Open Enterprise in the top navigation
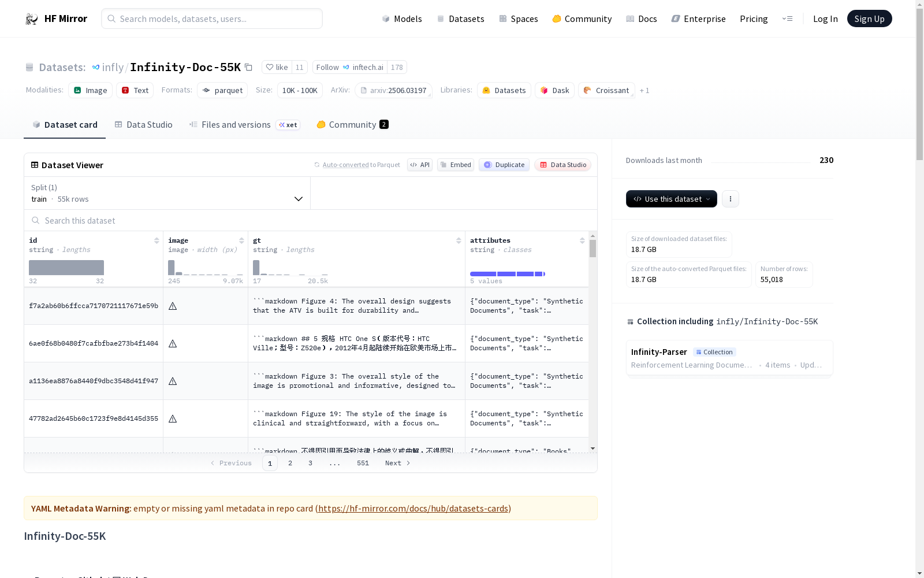This screenshot has height=578, width=924. click(699, 18)
